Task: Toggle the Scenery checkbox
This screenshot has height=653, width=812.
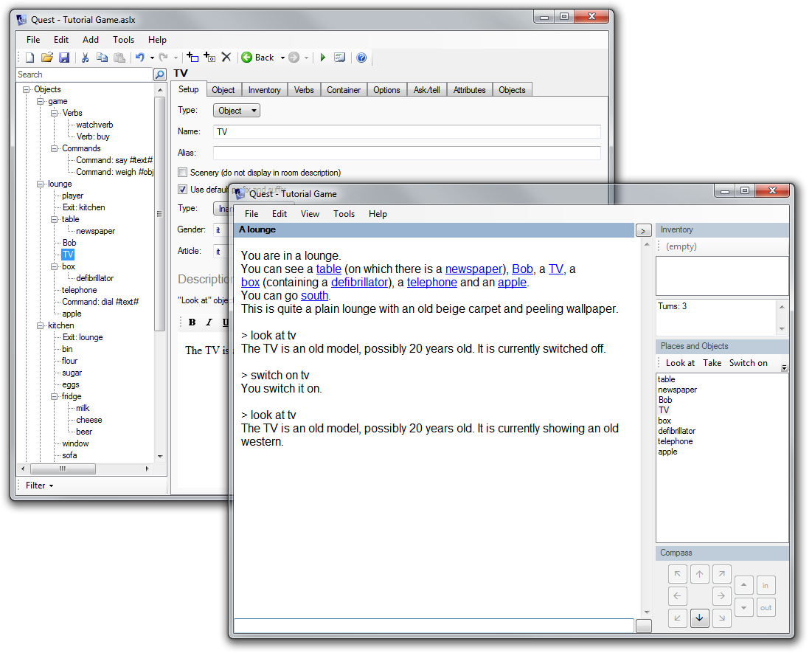Action: pyautogui.click(x=182, y=173)
